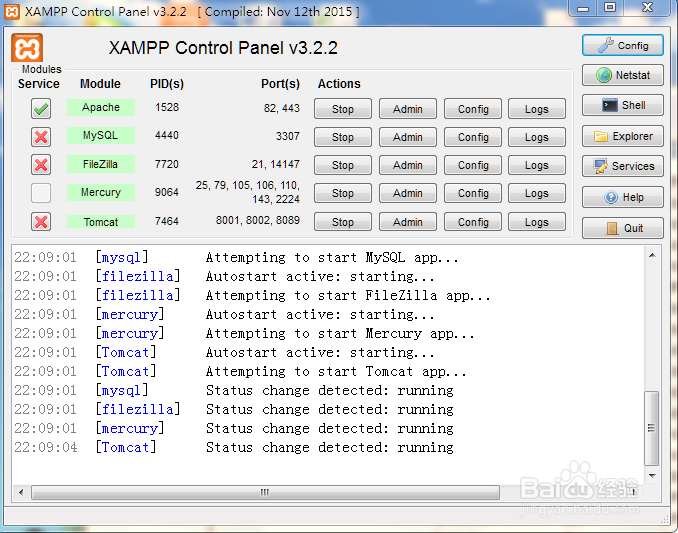Maximize the XAMPP Control Panel window
Viewport: 678px width, 533px height.
610,8
